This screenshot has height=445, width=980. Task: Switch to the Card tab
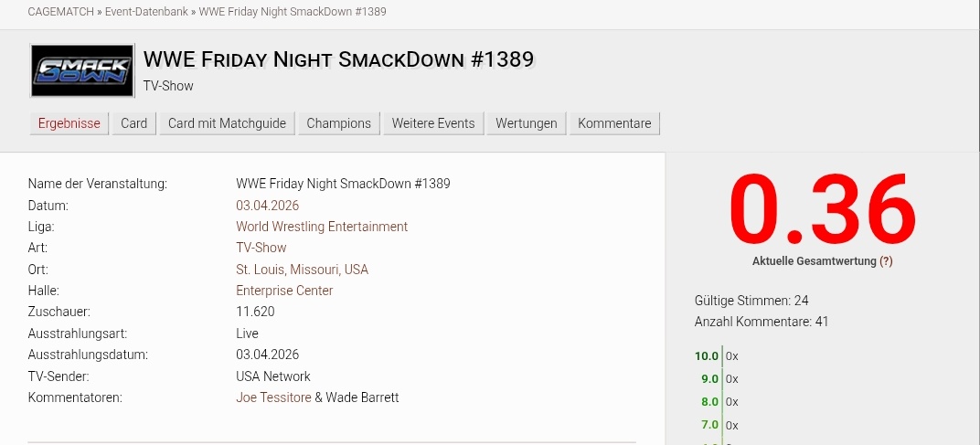click(133, 123)
